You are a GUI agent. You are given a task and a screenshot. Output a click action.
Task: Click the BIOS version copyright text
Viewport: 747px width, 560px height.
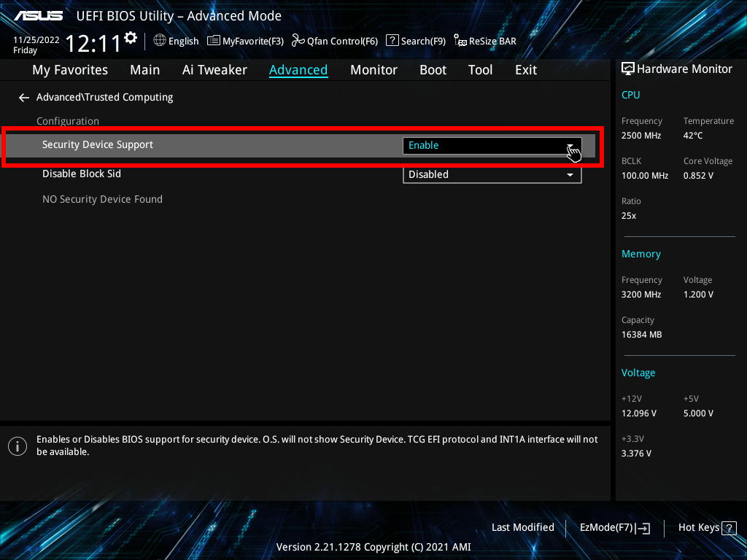373,547
